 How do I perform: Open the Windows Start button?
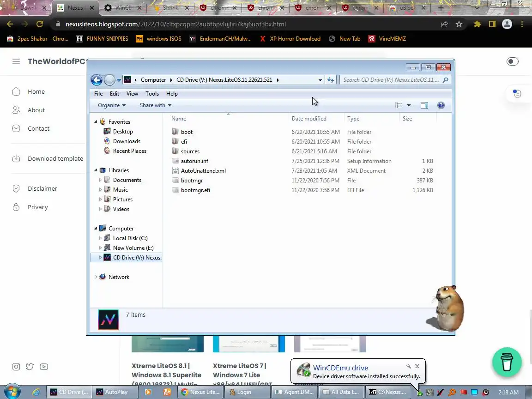tap(12, 392)
